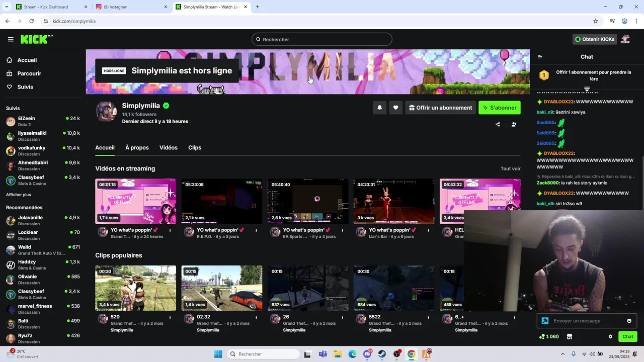The image size is (644, 362).
Task: Open Steam from the taskbar
Action: (382, 354)
